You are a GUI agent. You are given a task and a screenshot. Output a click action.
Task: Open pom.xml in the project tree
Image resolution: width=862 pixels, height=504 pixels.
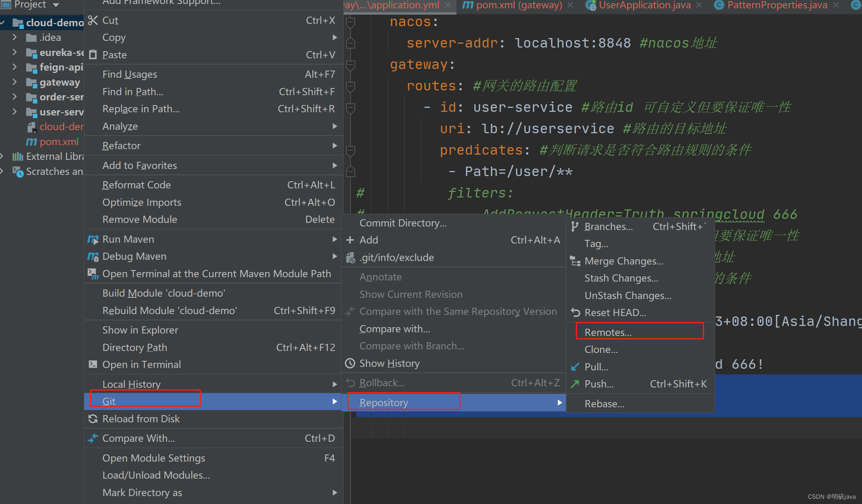tap(59, 142)
